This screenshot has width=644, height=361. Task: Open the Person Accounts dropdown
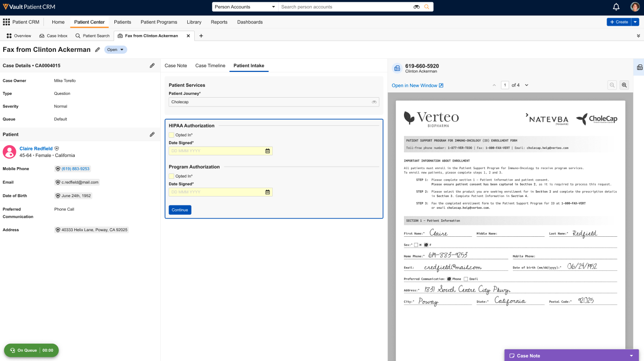pos(245,7)
